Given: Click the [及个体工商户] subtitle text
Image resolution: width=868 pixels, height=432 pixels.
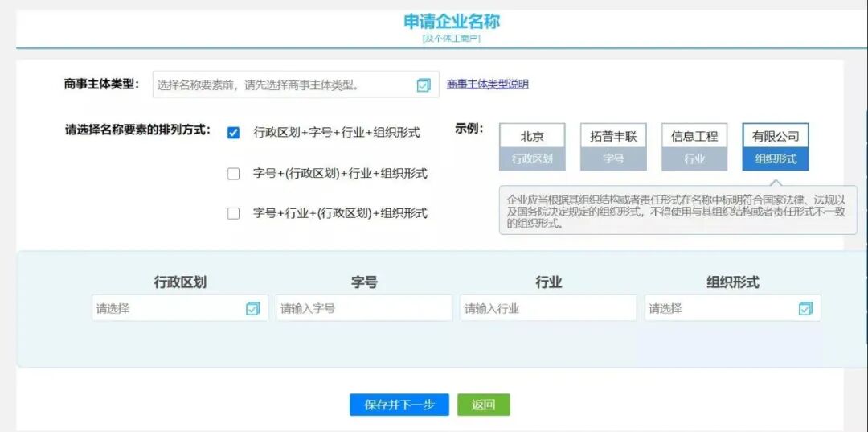Looking at the screenshot, I should (451, 39).
